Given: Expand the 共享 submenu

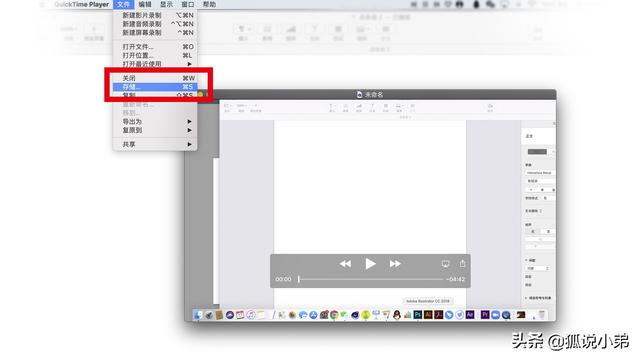Looking at the screenshot, I should click(155, 144).
